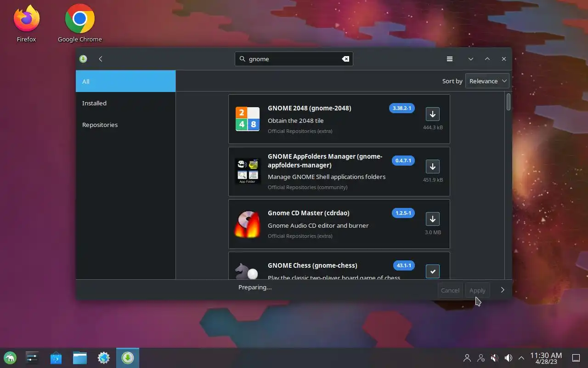Screen dimensions: 588x368
Task: Click 'Obtain the 2048 tile' description
Action: (295, 121)
